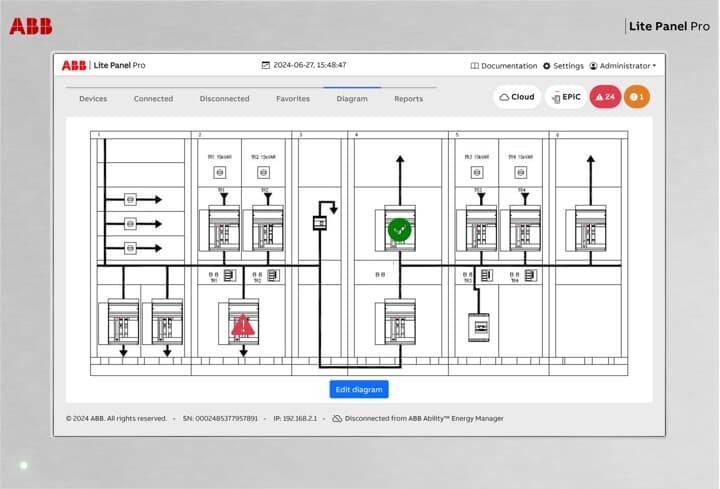Select the first bottom breaker in section 1
The width and height of the screenshot is (720, 489).
tap(123, 321)
